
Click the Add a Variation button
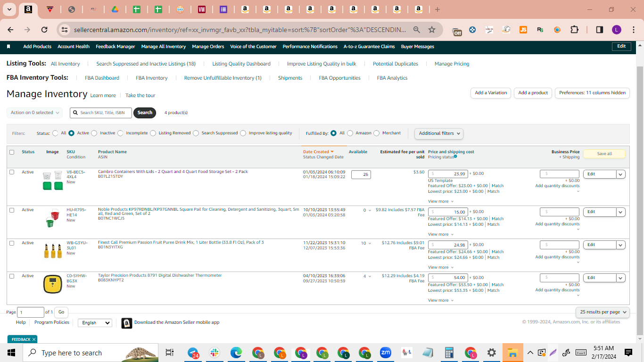pyautogui.click(x=491, y=93)
